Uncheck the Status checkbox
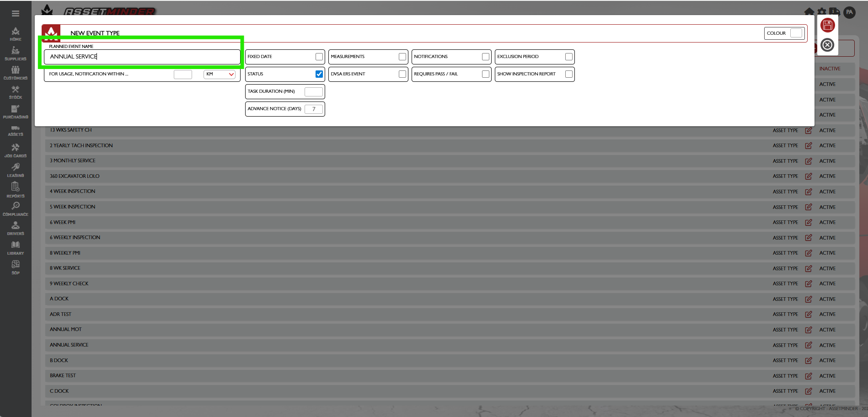 [319, 74]
